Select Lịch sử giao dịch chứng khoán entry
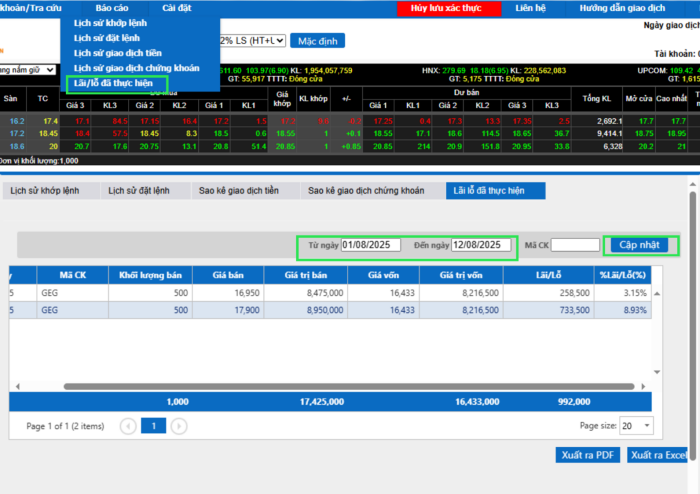Screen dimensions: 700x494 pyautogui.click(x=136, y=68)
